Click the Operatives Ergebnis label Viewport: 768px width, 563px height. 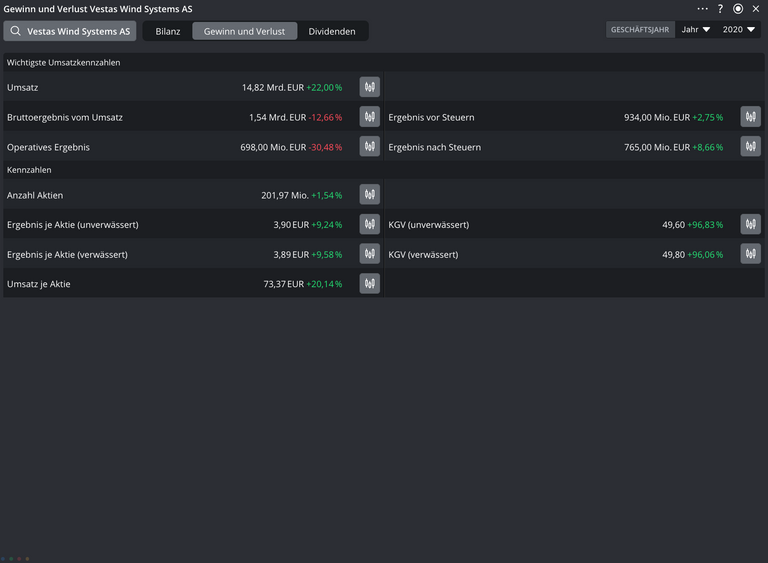click(x=48, y=147)
